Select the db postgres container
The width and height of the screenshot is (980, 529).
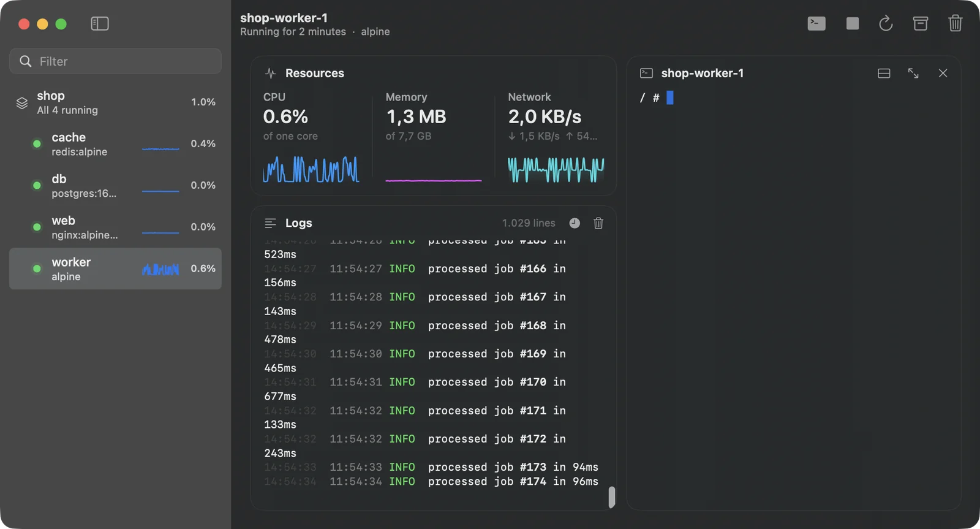pyautogui.click(x=115, y=186)
